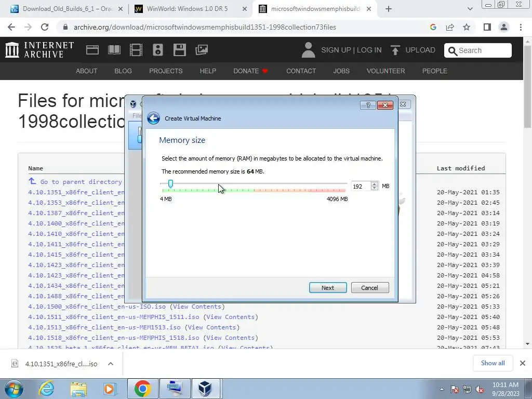
Task: Click the help question mark button in wizard
Action: click(368, 105)
